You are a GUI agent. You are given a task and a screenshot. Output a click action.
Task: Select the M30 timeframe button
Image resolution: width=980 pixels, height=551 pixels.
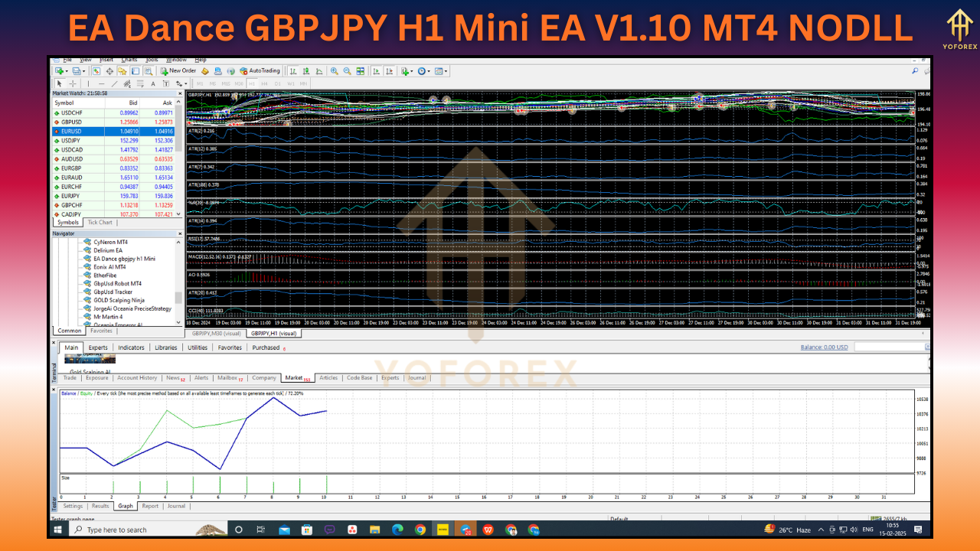coord(240,84)
